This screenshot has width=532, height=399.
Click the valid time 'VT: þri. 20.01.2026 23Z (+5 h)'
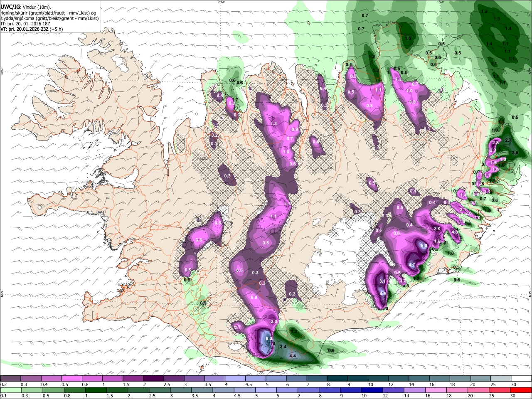(32, 29)
